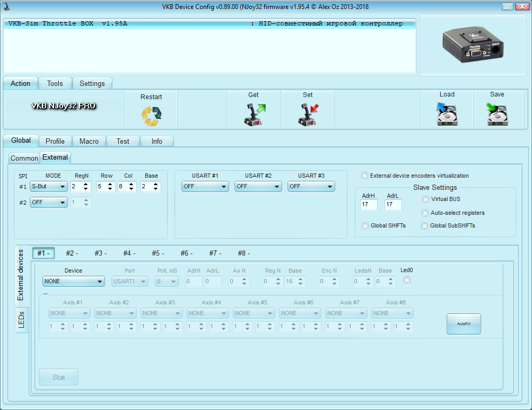The image size is (532, 410).
Task: Open the Tools tab
Action: point(55,83)
